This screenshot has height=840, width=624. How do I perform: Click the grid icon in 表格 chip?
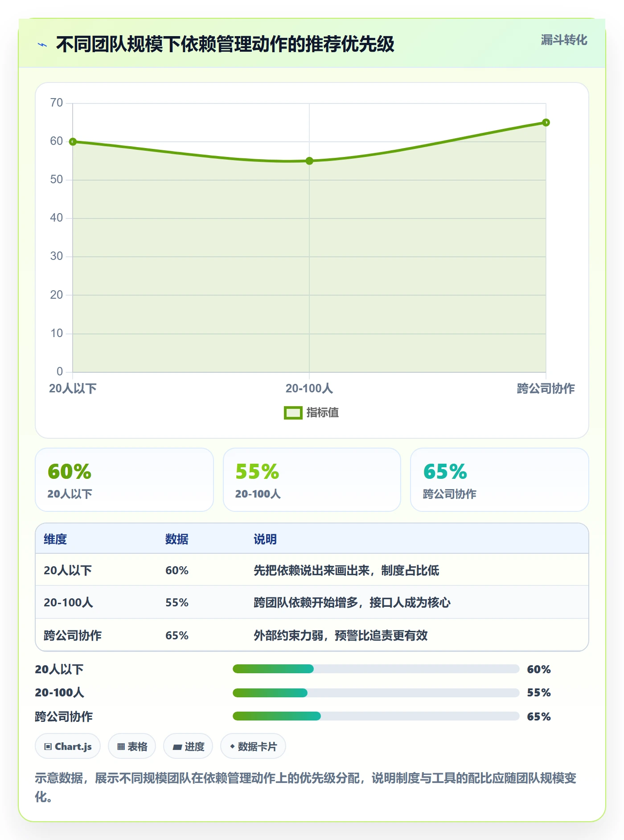click(x=121, y=746)
